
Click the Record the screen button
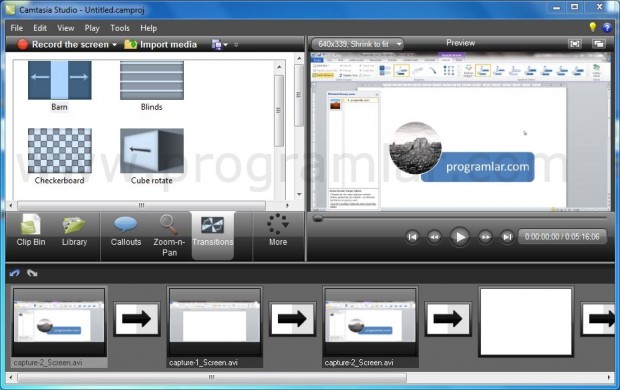[63, 44]
